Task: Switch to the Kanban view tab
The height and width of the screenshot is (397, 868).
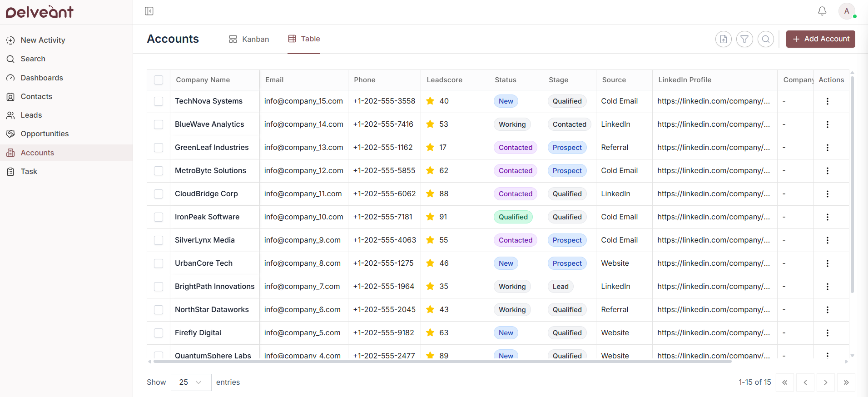Action: (249, 39)
